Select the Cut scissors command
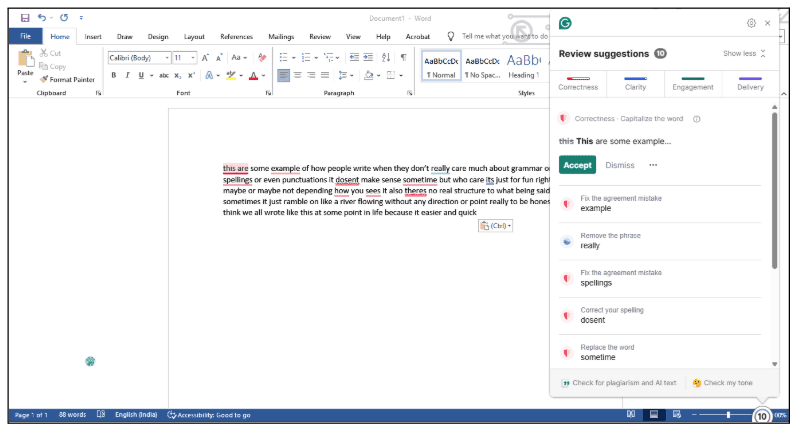Screen dimensions: 796x430 (x=50, y=53)
